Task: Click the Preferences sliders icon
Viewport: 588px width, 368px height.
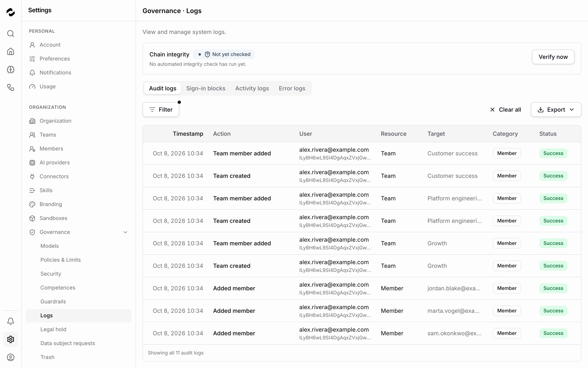Action: [32, 59]
